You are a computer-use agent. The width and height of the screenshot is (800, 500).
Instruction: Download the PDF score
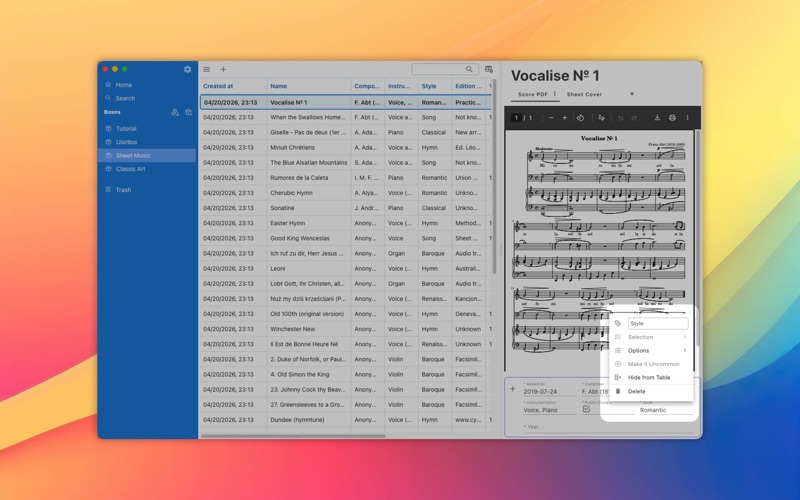pyautogui.click(x=657, y=118)
